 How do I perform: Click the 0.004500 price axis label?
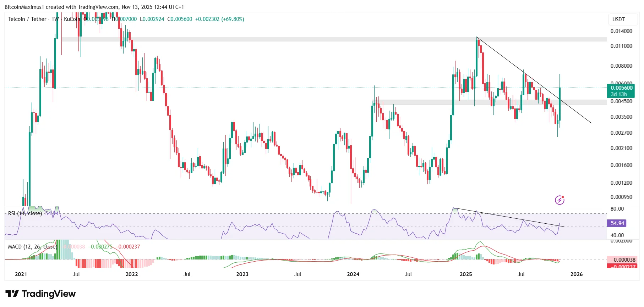click(x=621, y=101)
